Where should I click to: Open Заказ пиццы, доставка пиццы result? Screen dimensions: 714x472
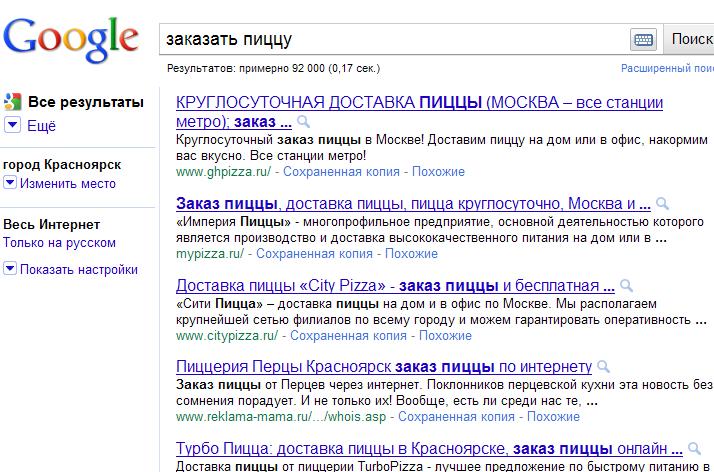413,203
